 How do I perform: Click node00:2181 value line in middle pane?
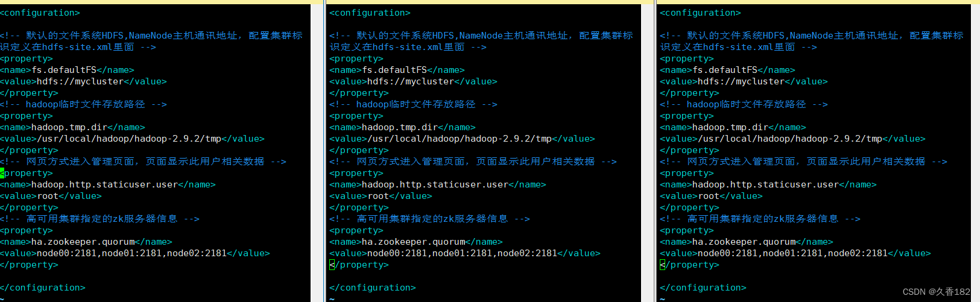click(x=465, y=253)
